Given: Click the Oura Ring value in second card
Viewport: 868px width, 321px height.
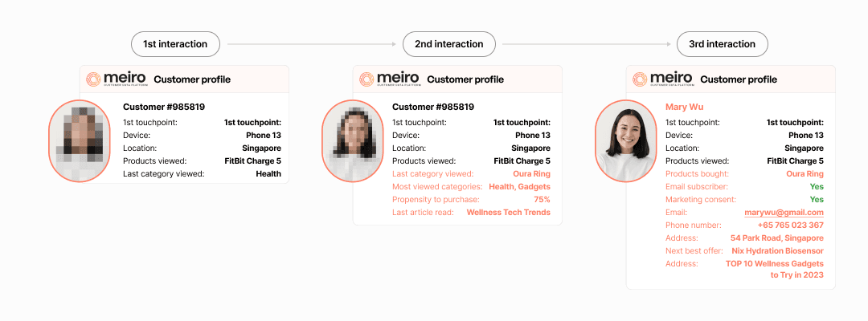Looking at the screenshot, I should [x=531, y=174].
